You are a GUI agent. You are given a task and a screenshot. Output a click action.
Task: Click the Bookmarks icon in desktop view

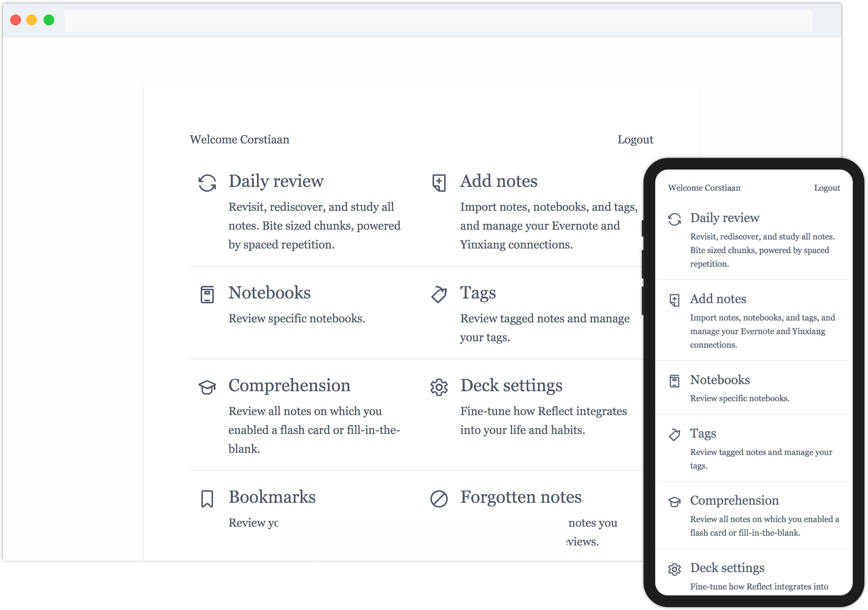tap(207, 498)
